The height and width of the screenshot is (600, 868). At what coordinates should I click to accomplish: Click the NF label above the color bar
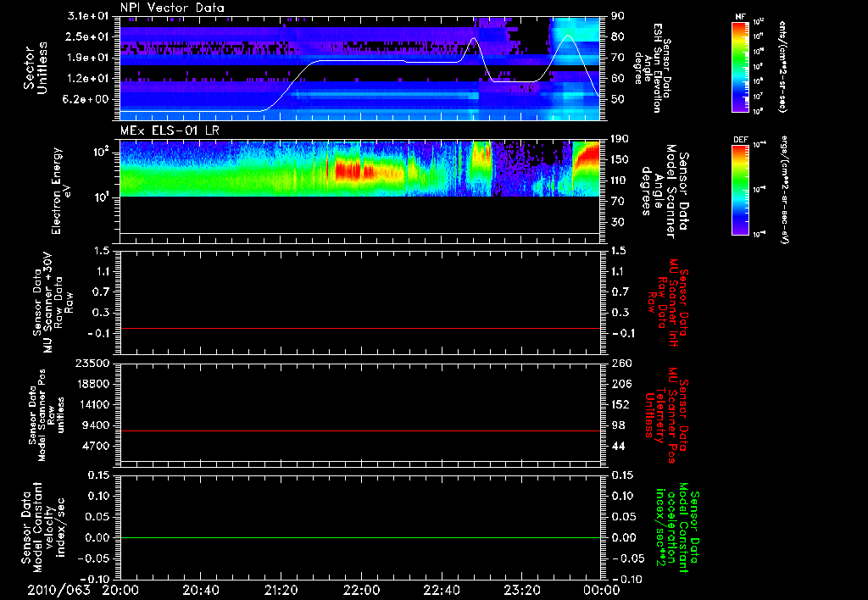[x=740, y=17]
